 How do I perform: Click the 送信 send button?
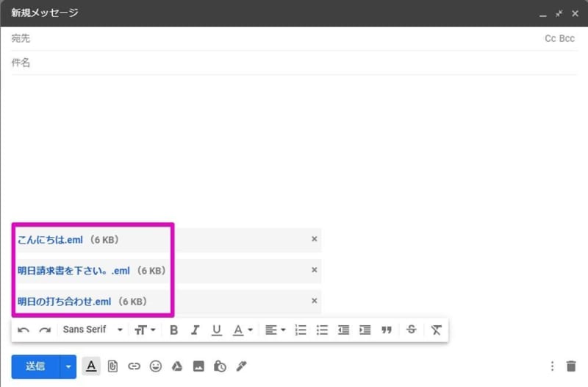pyautogui.click(x=35, y=366)
